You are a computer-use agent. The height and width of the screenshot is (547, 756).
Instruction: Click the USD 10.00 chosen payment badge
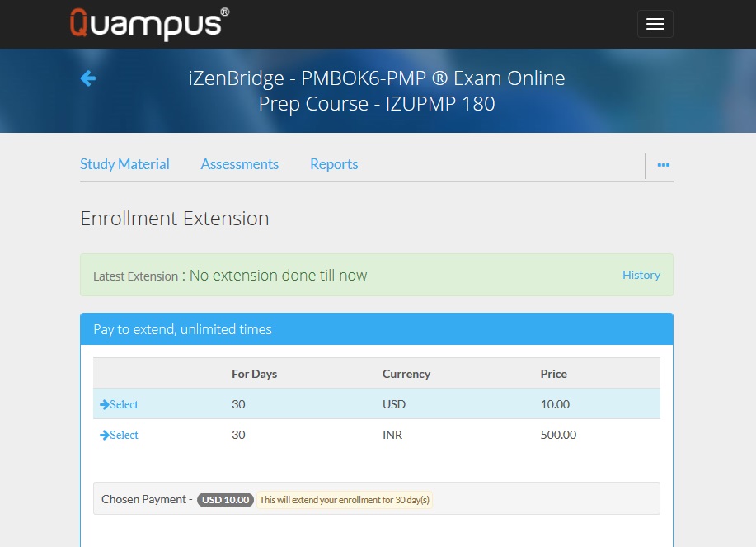pyautogui.click(x=225, y=500)
